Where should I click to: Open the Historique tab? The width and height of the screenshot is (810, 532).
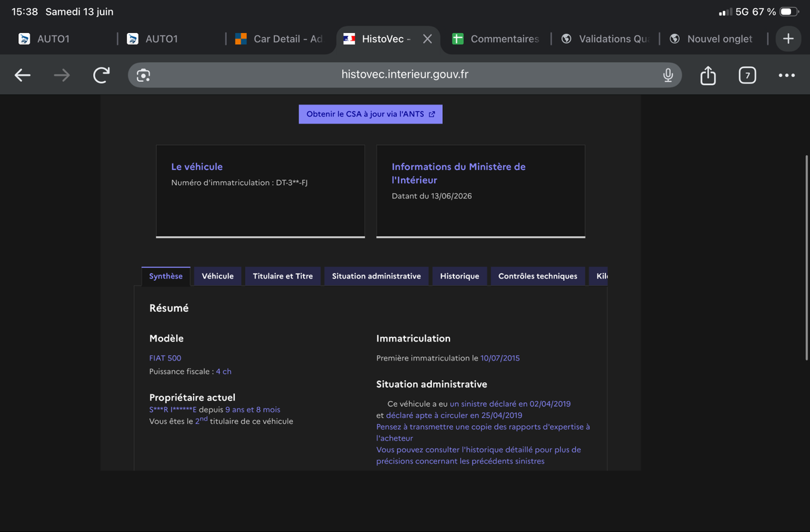(x=460, y=276)
